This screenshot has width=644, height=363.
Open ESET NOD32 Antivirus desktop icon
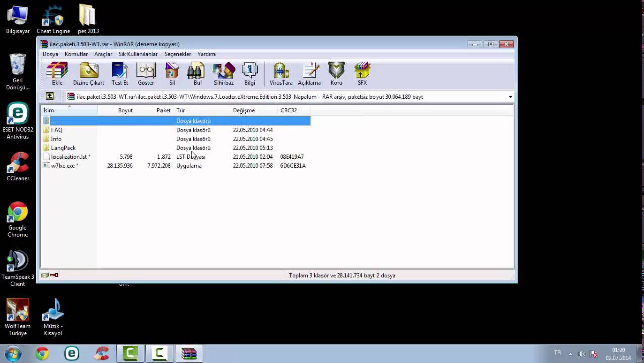[18, 122]
